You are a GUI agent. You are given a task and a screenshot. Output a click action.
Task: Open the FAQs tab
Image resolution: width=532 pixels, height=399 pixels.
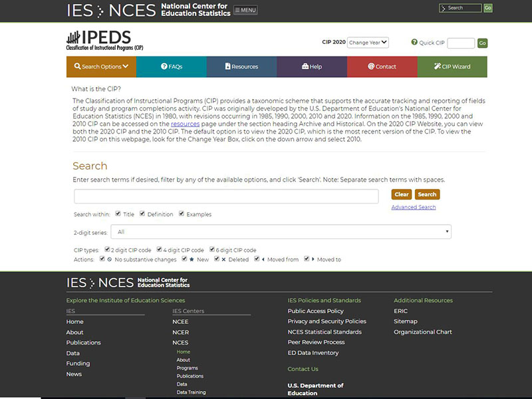tap(172, 66)
